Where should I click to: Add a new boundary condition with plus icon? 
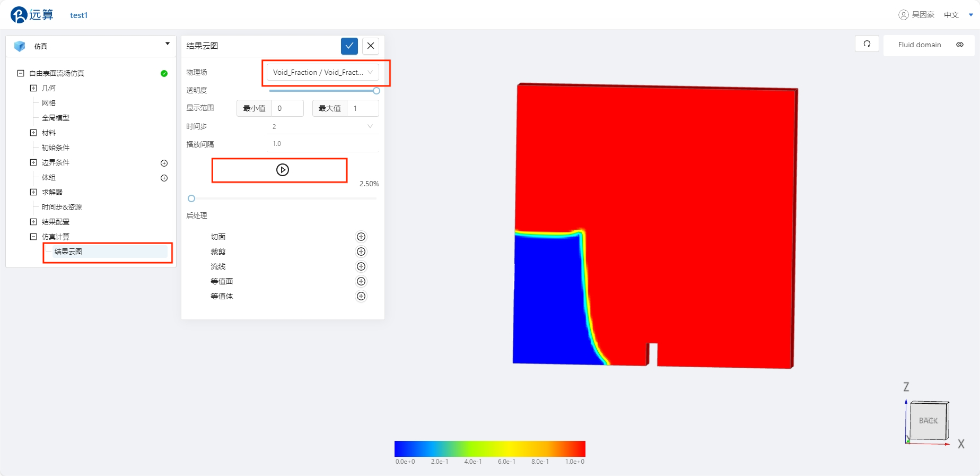pos(164,163)
